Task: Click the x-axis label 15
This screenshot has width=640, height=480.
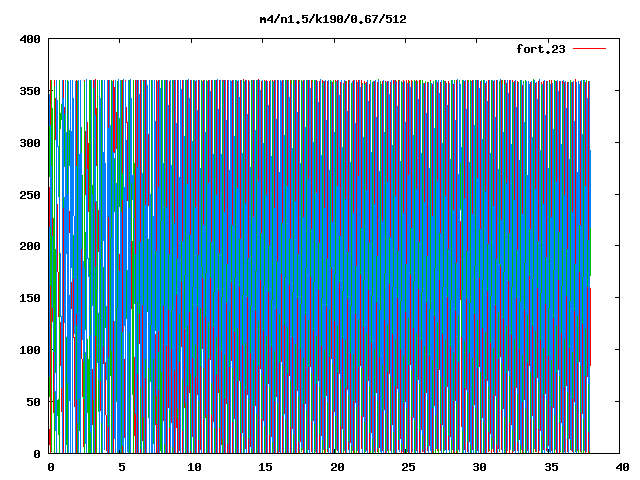Action: pos(266,467)
